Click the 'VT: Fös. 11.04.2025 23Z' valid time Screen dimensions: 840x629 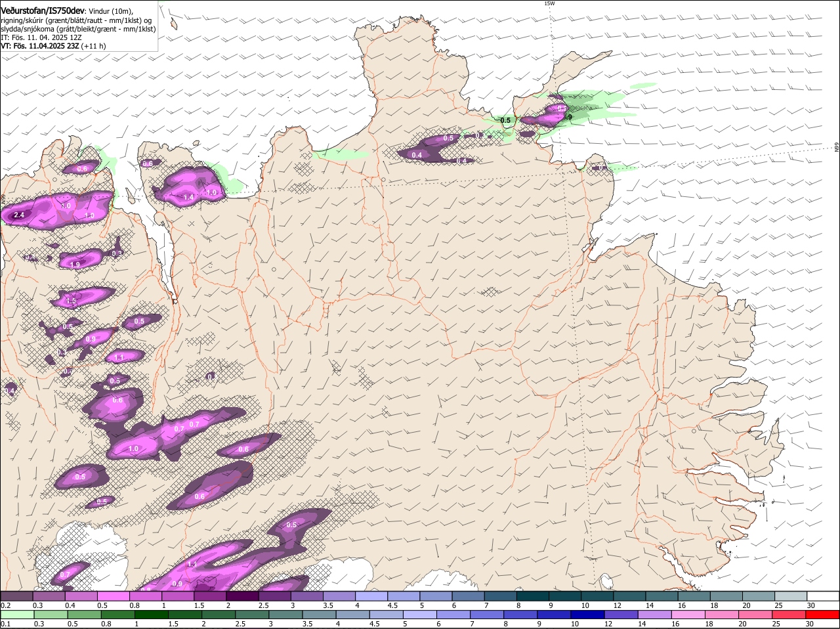[40, 46]
